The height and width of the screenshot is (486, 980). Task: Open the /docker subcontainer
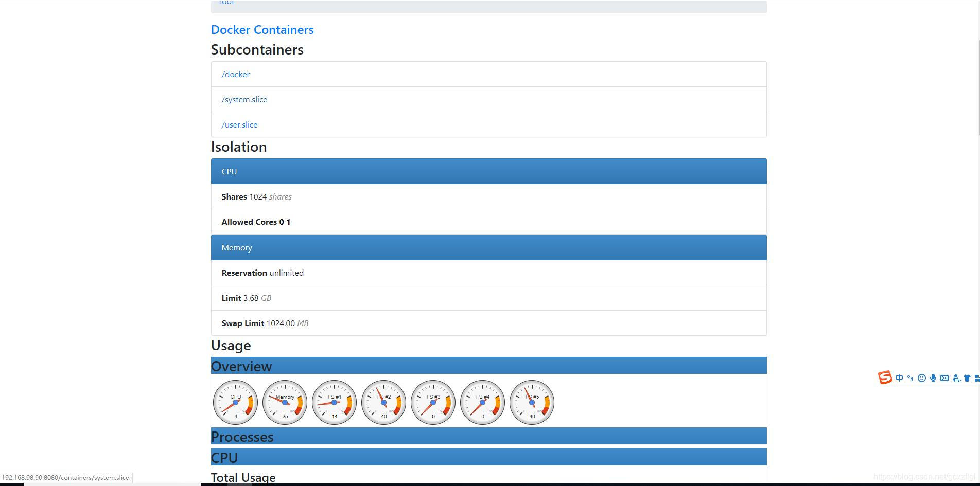pyautogui.click(x=235, y=74)
